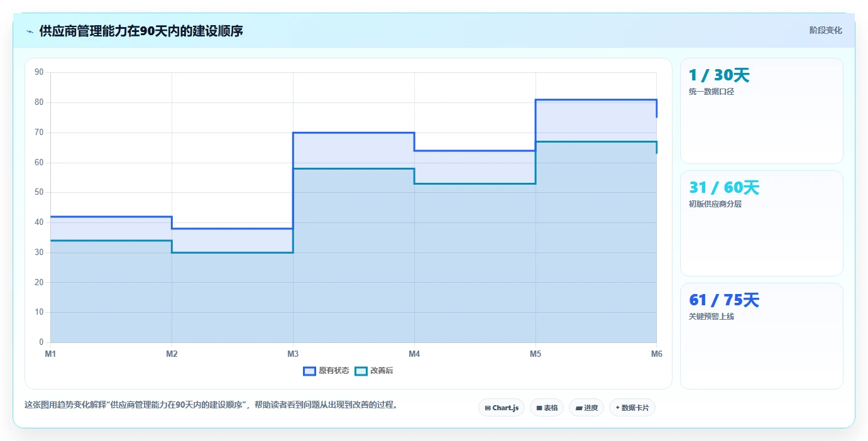
Task: Click the M4 x-axis label
Action: 414,354
